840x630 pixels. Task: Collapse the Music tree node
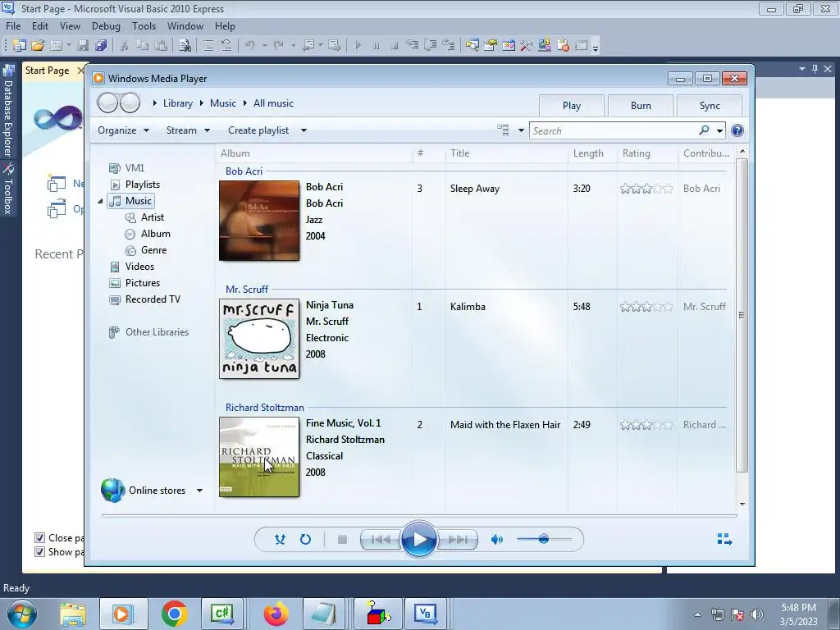click(100, 201)
